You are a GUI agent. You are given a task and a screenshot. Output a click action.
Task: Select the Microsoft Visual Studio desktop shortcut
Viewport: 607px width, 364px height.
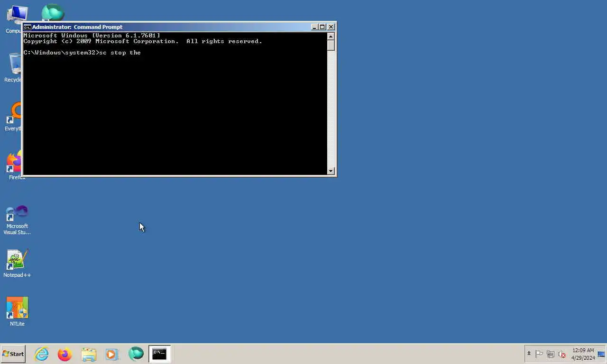17,220
